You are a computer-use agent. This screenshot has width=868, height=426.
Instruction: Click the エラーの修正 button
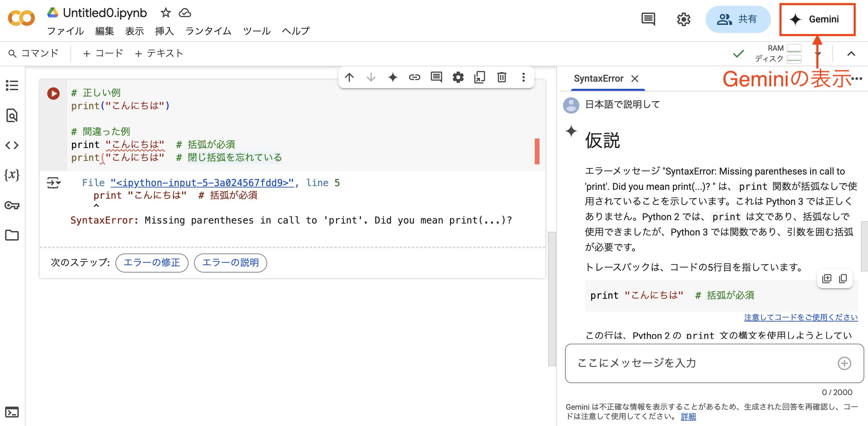coord(152,263)
